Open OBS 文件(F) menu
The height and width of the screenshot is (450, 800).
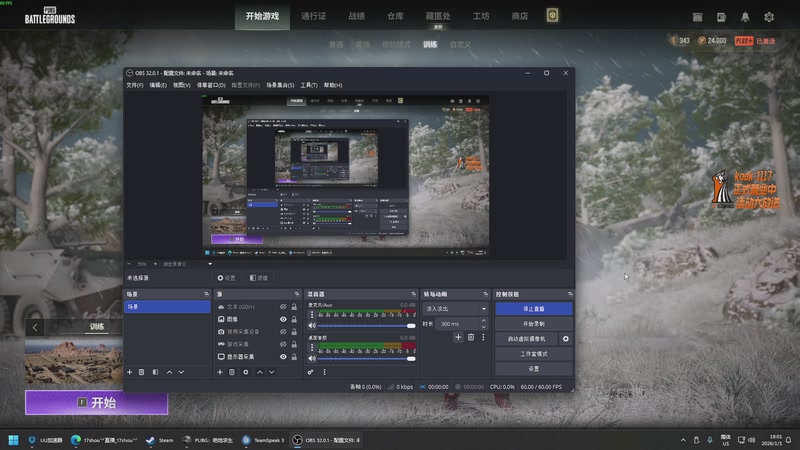135,85
